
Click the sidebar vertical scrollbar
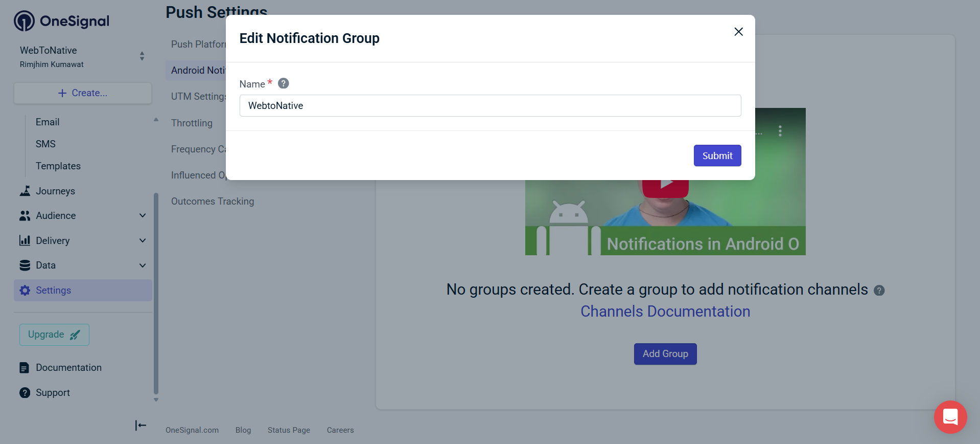pos(156,292)
